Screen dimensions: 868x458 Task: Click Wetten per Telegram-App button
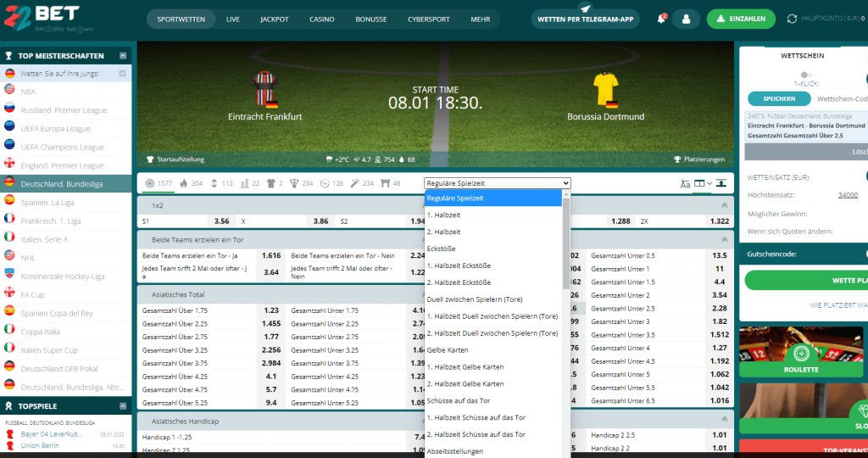tap(586, 19)
